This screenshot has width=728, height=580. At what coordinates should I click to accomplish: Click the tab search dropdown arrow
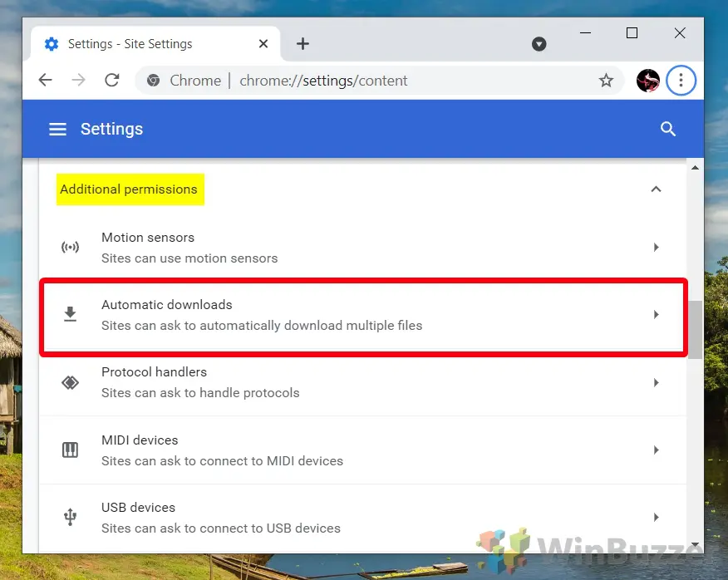pyautogui.click(x=539, y=44)
